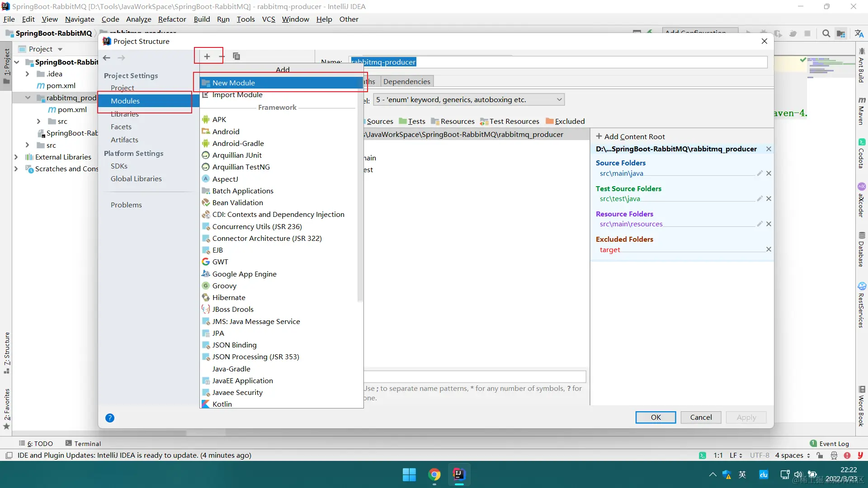Click the plus Add module icon

207,56
